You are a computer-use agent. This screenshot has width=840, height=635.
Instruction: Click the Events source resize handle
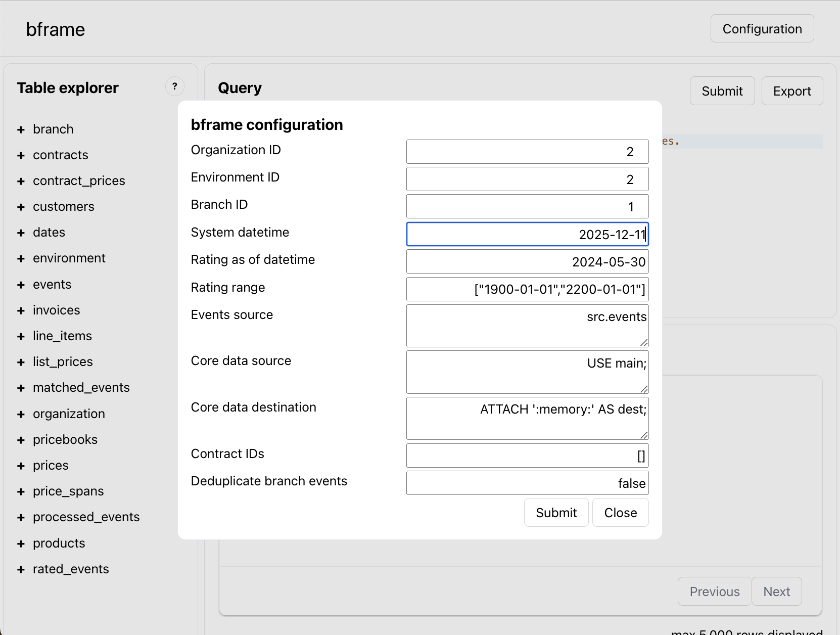pyautogui.click(x=644, y=343)
